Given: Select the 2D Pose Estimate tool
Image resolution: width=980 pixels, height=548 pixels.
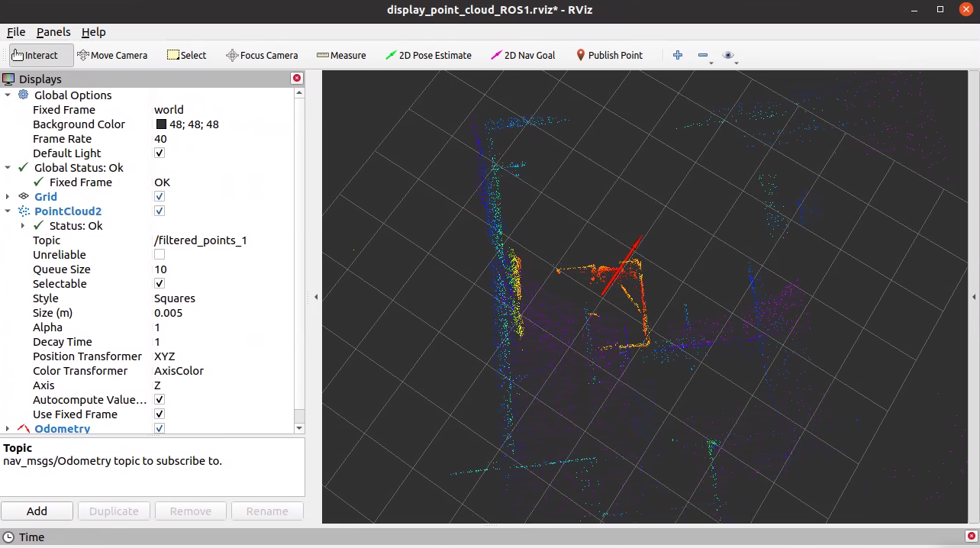Looking at the screenshot, I should point(429,55).
